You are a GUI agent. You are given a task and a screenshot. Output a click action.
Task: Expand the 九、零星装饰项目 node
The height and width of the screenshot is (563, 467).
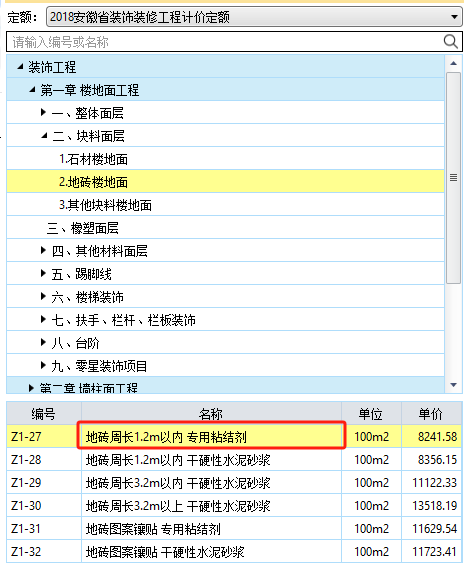(x=43, y=365)
